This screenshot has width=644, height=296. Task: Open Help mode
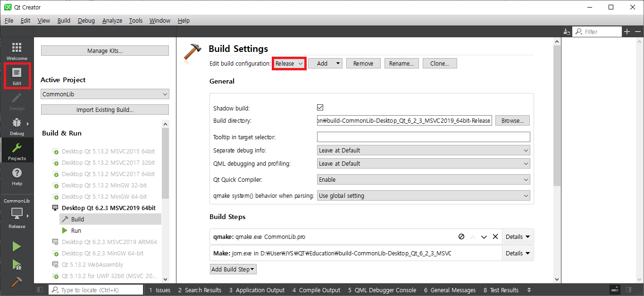point(17,177)
